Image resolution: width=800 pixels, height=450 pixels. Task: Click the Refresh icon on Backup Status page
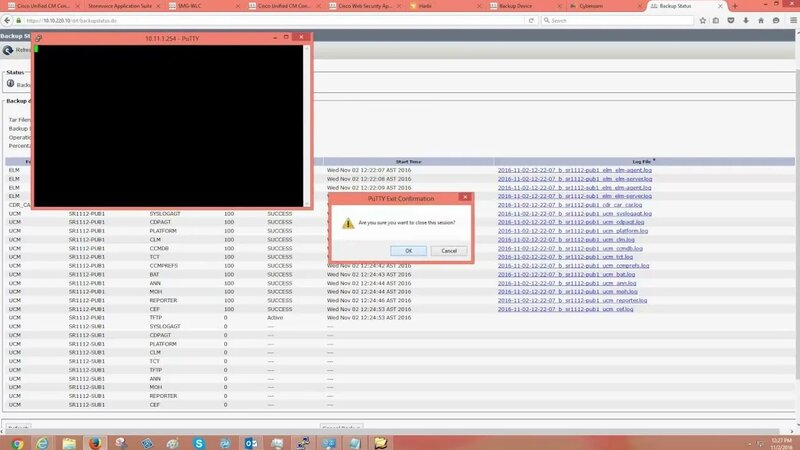(x=8, y=50)
